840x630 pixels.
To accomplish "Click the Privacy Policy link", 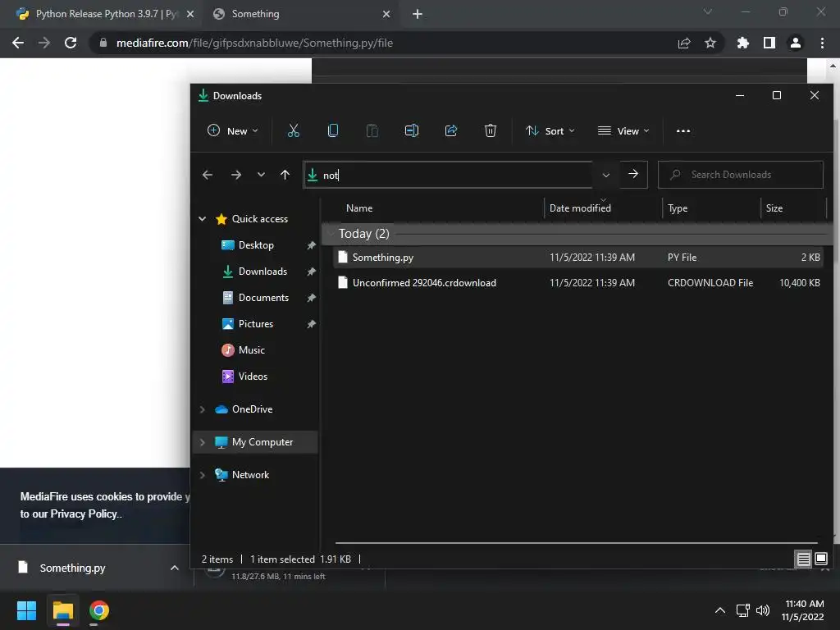I will pyautogui.click(x=84, y=514).
